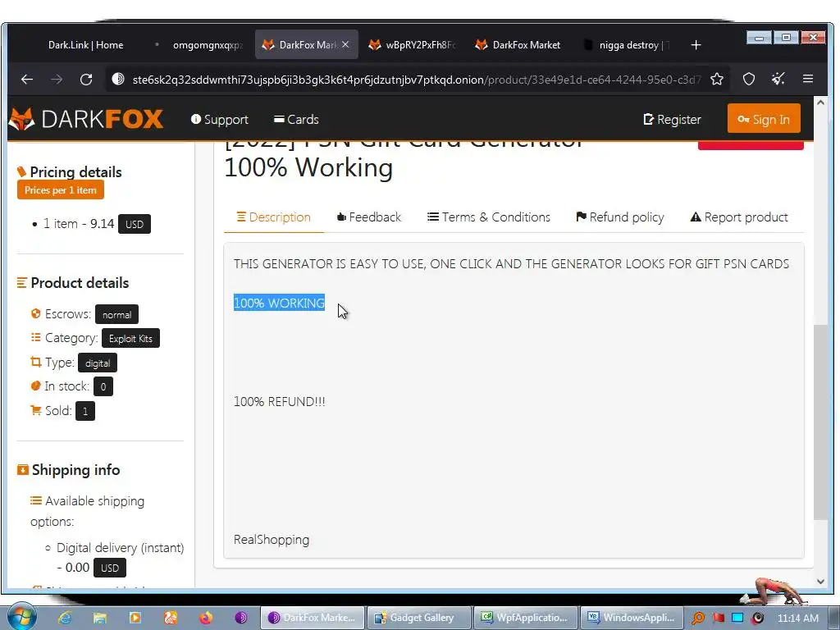Launch Internet Explorer from the taskbar
The image size is (840, 630).
click(65, 618)
